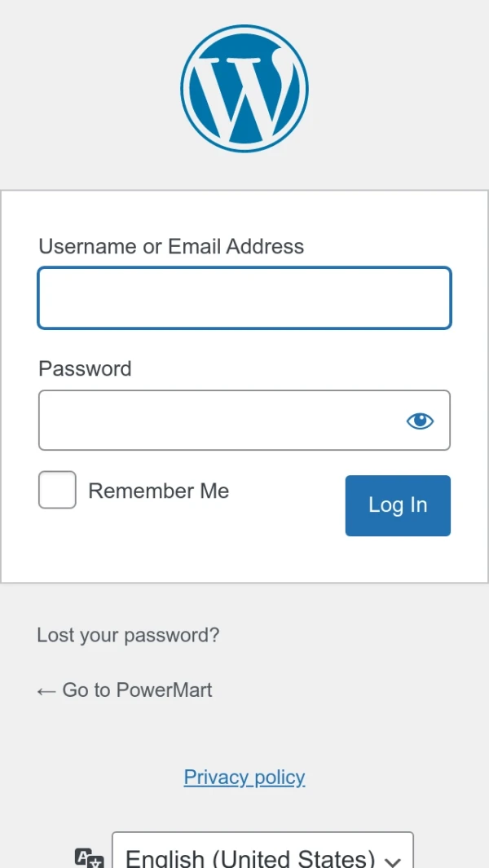
Task: Focus the Username or Email Address field
Action: point(244,298)
